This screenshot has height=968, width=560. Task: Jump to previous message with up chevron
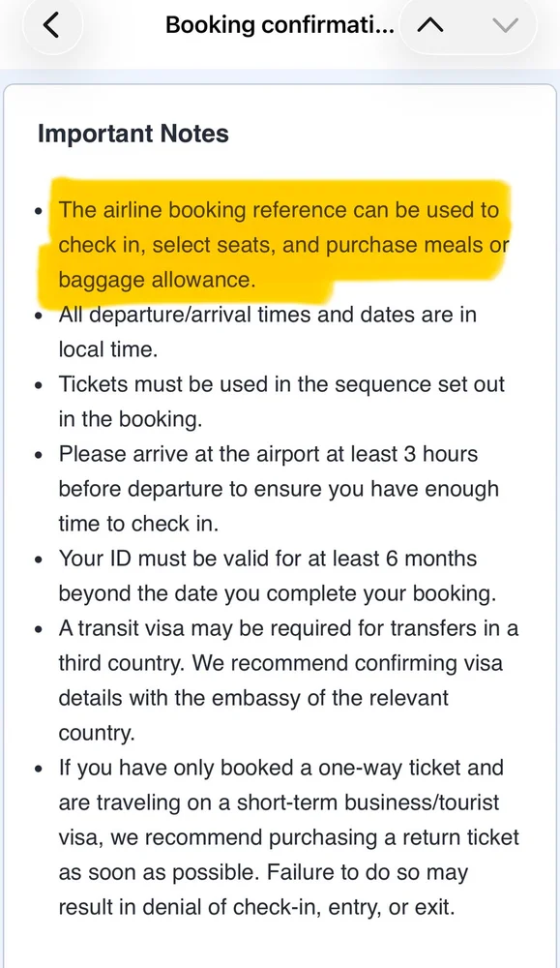click(x=430, y=25)
